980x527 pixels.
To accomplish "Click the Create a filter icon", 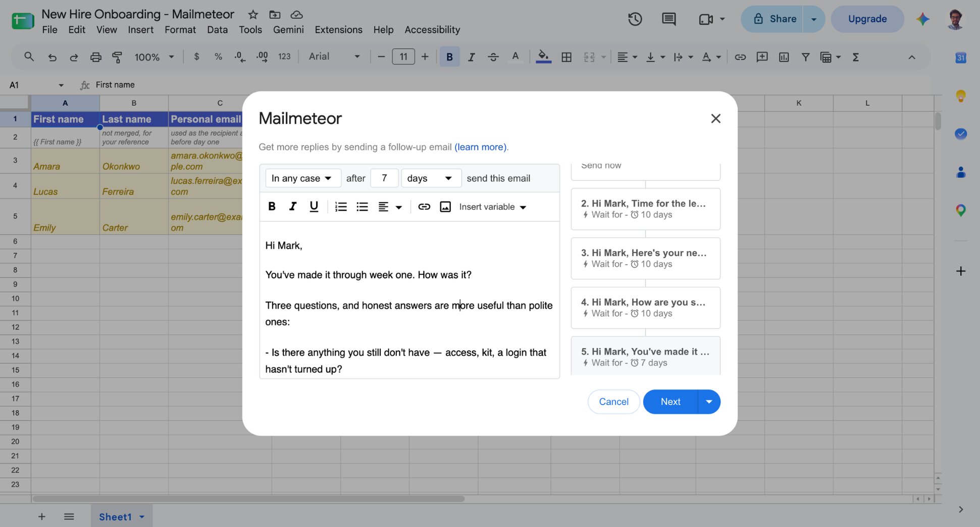I will 805,57.
